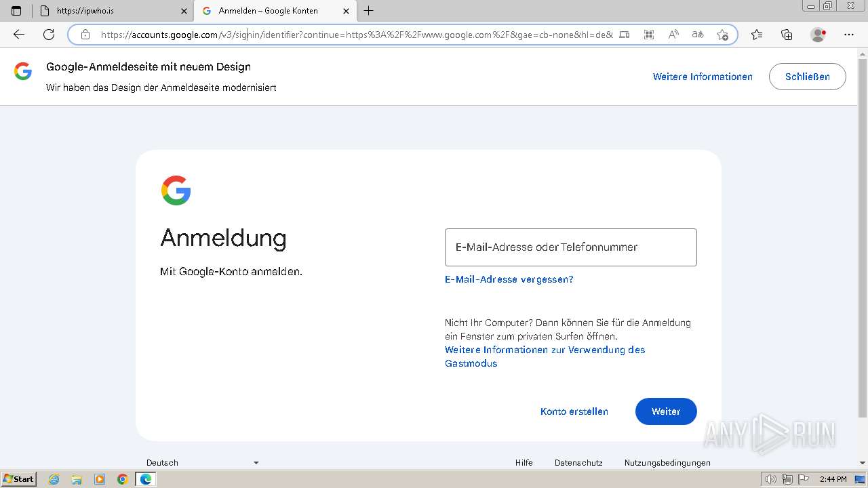Click Google logo in sign-in card
Screen dimensions: 868x488
pos(176,190)
